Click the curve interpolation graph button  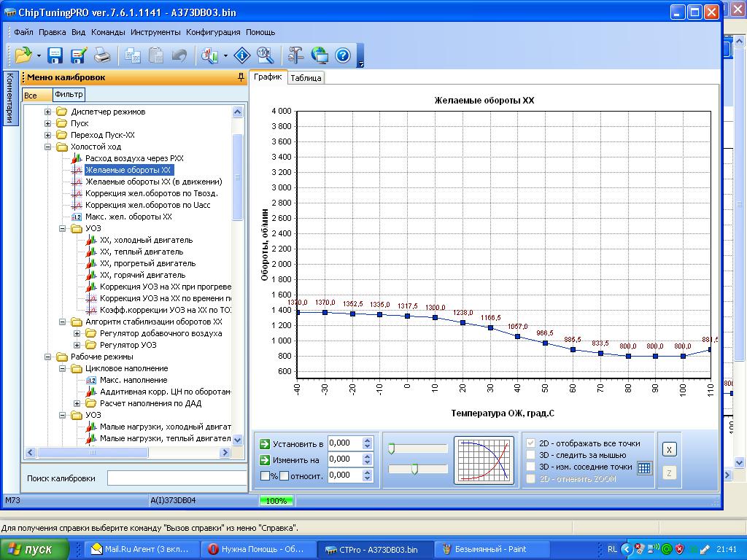coord(484,460)
